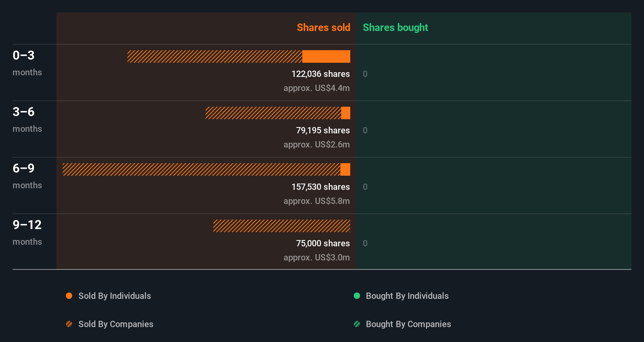Click the 157,530 shares value
The height and width of the screenshot is (342, 644).
point(320,187)
